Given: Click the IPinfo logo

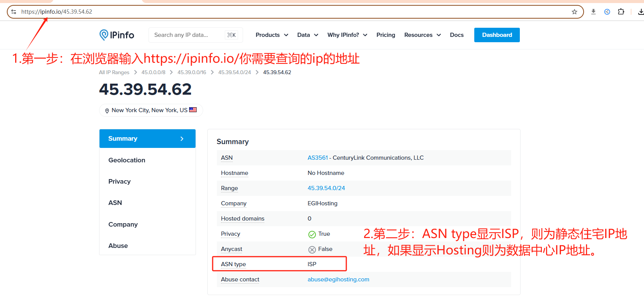Looking at the screenshot, I should point(117,35).
